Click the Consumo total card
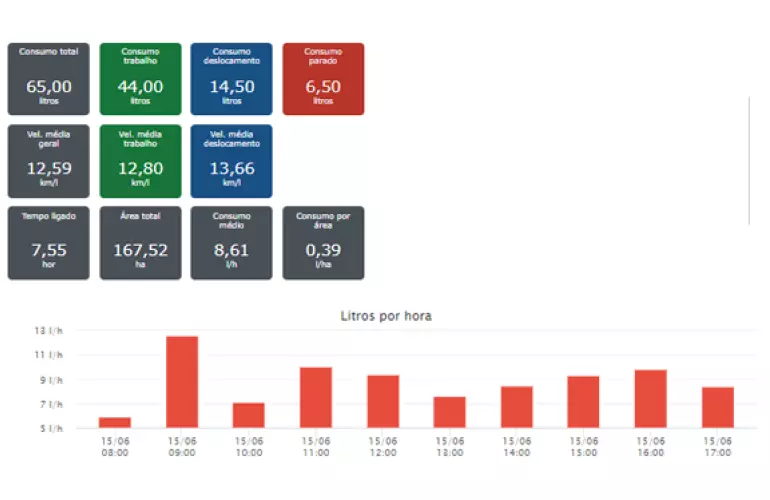 (x=49, y=79)
